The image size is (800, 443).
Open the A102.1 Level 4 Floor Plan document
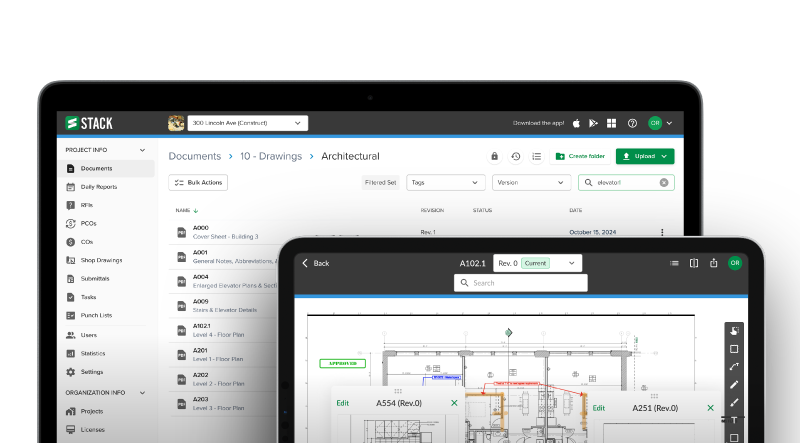coord(218,330)
